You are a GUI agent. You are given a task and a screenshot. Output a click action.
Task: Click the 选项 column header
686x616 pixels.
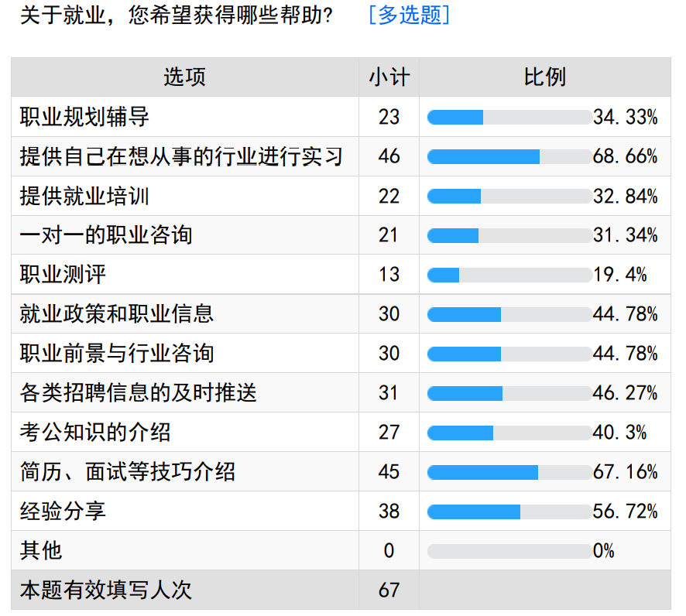click(x=184, y=77)
